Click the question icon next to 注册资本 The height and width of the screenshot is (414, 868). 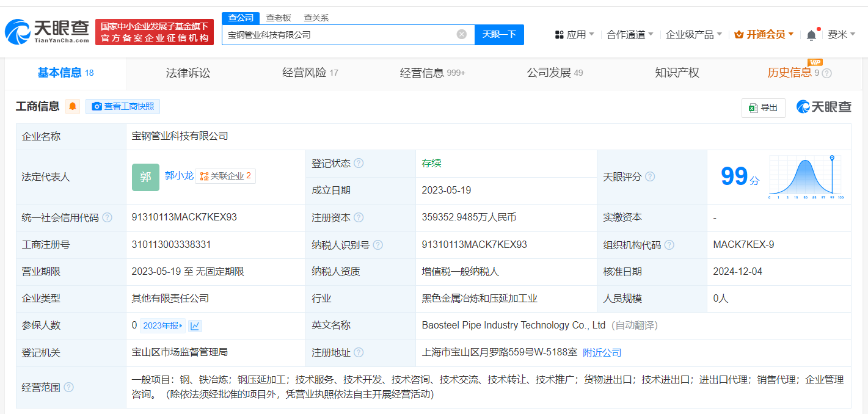(359, 217)
